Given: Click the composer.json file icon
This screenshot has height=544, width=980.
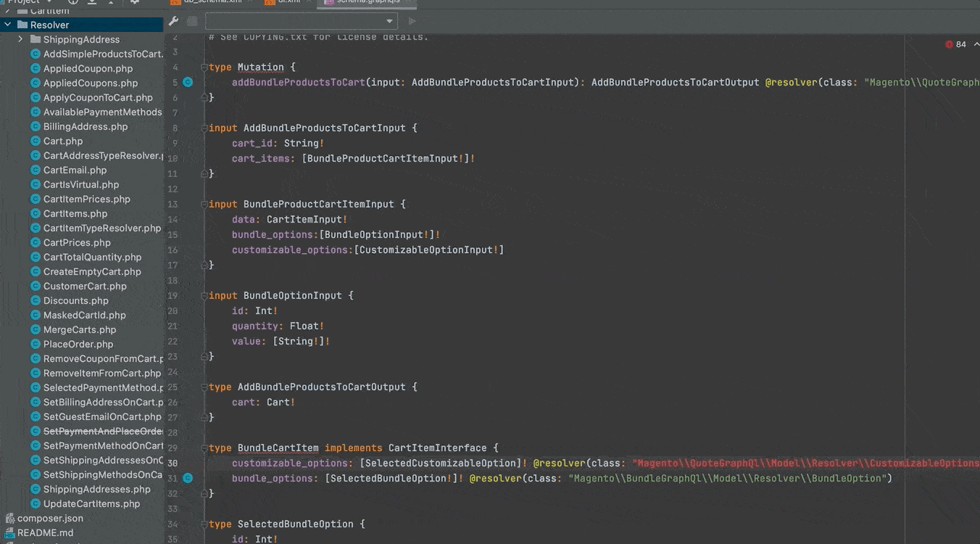Looking at the screenshot, I should point(10,519).
